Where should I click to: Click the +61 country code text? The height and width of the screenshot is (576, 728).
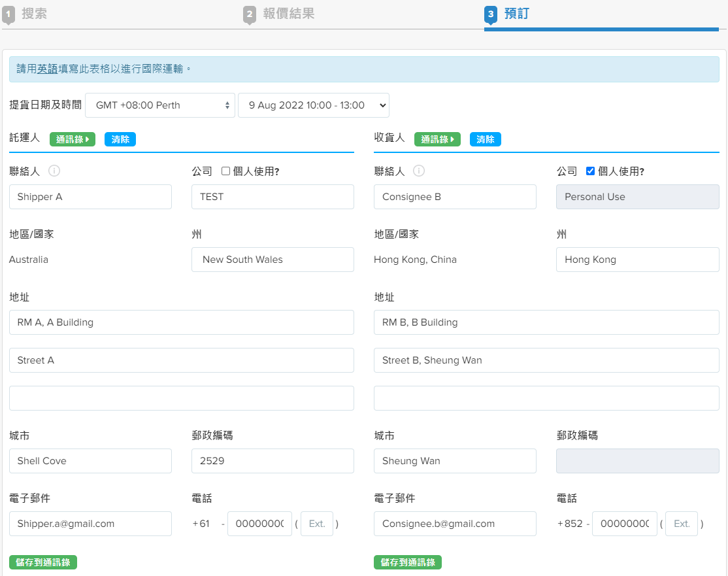tap(201, 524)
